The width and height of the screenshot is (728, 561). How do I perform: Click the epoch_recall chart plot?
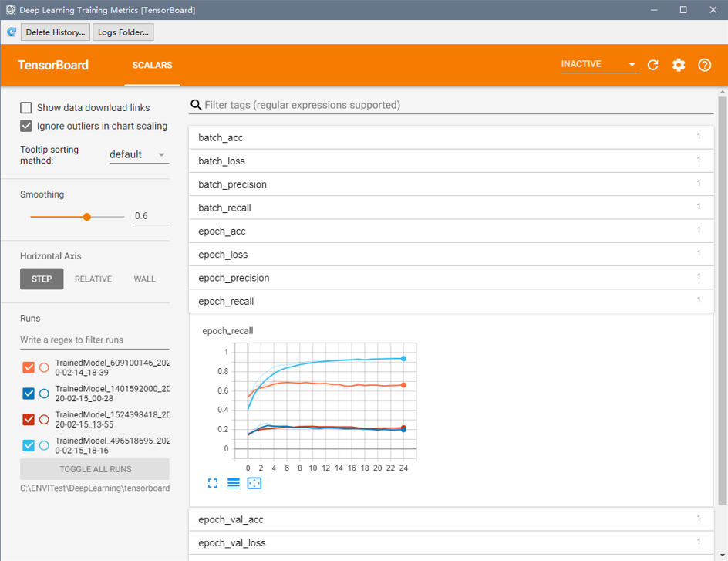pyautogui.click(x=325, y=400)
